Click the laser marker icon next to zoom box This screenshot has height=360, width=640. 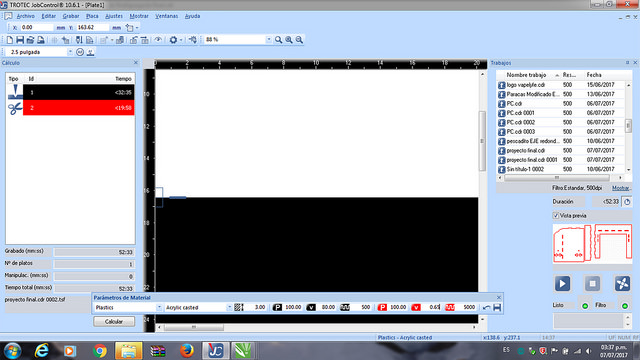click(193, 40)
